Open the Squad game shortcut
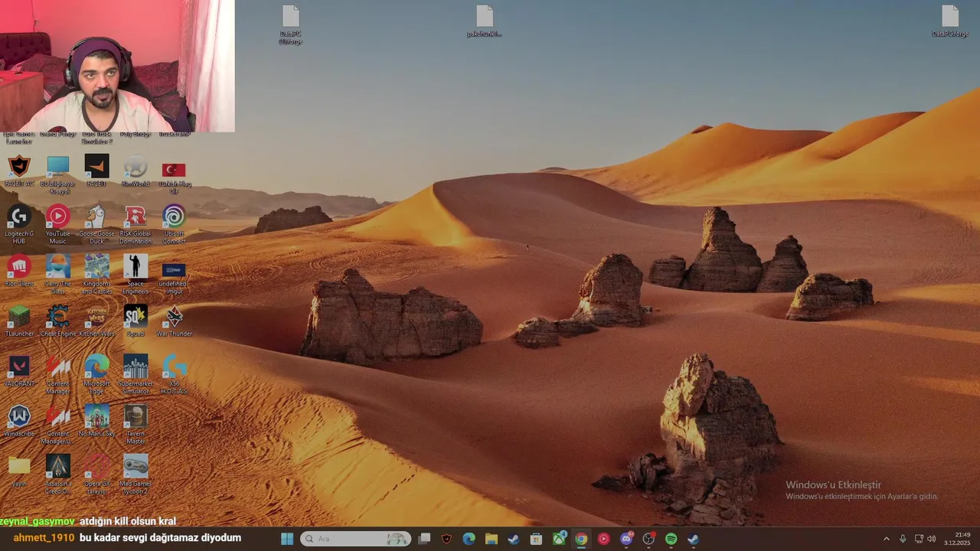The height and width of the screenshot is (551, 980). [136, 321]
